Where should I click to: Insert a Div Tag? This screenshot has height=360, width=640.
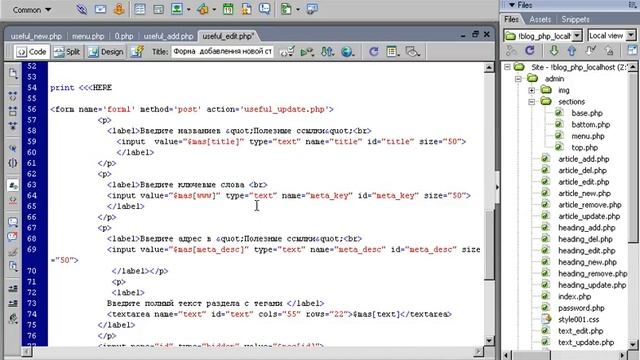[x=158, y=9]
